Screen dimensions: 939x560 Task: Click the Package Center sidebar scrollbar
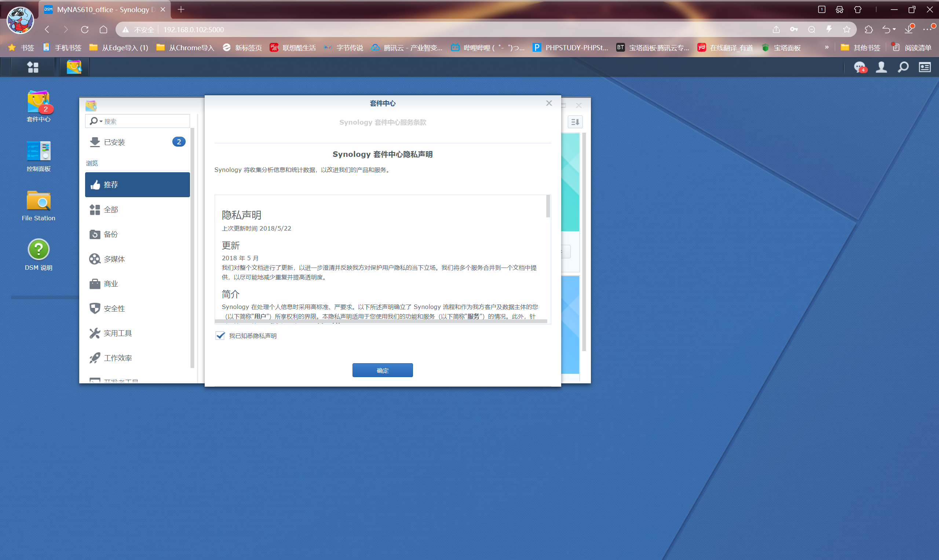193,247
